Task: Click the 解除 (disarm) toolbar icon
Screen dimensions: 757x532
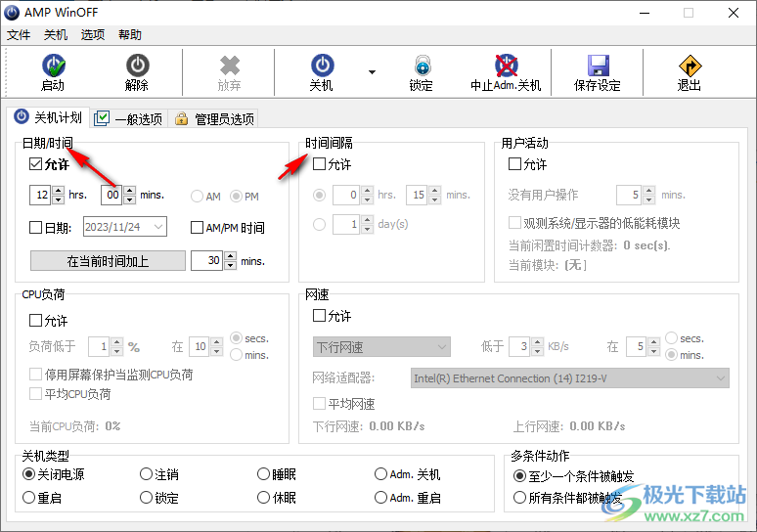Action: (x=138, y=66)
